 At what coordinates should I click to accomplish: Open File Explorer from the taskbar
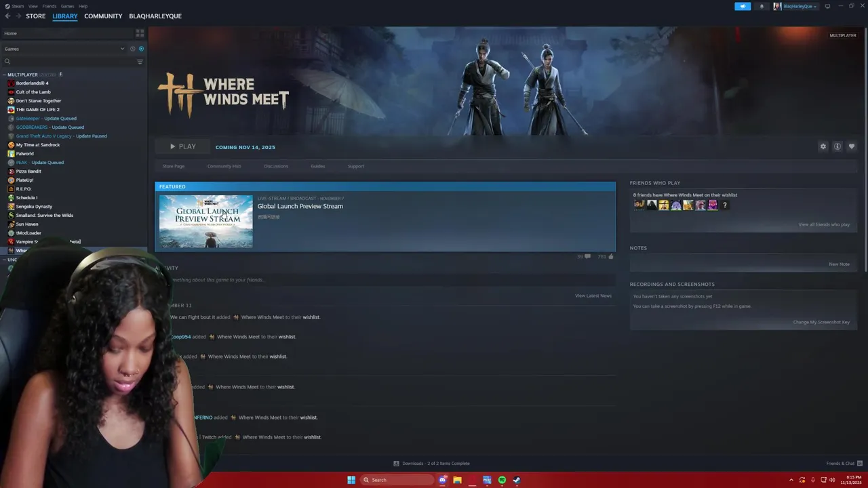457,480
